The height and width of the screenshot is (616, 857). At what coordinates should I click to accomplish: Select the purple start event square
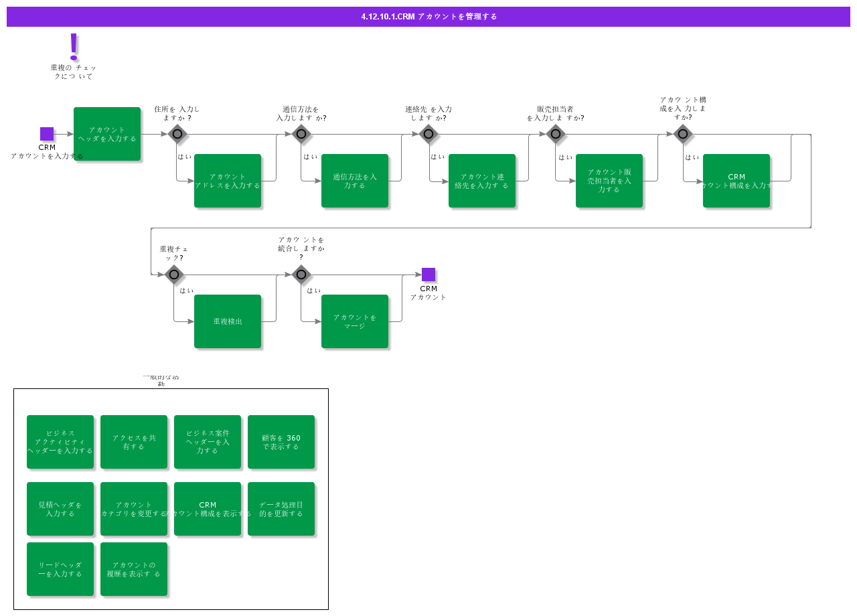[47, 134]
